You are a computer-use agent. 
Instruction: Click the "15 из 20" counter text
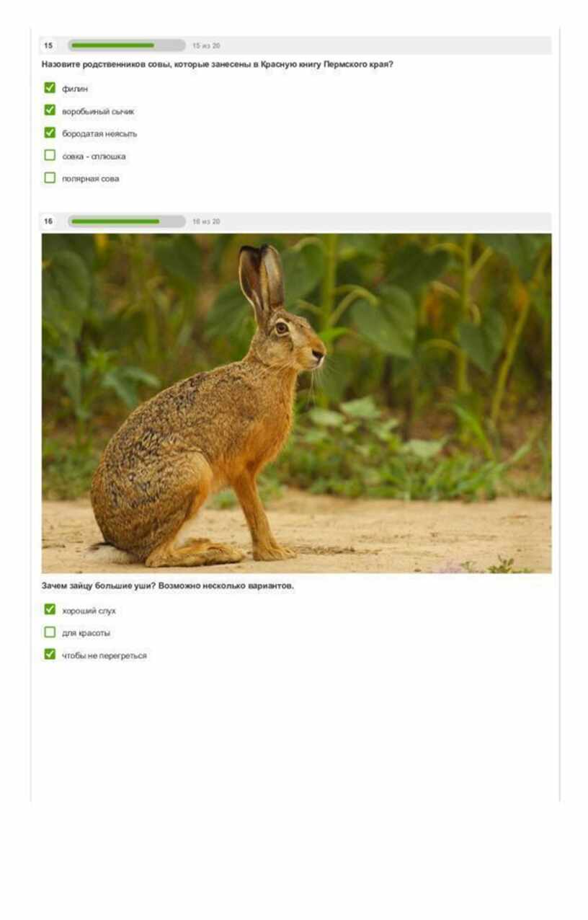tap(206, 45)
